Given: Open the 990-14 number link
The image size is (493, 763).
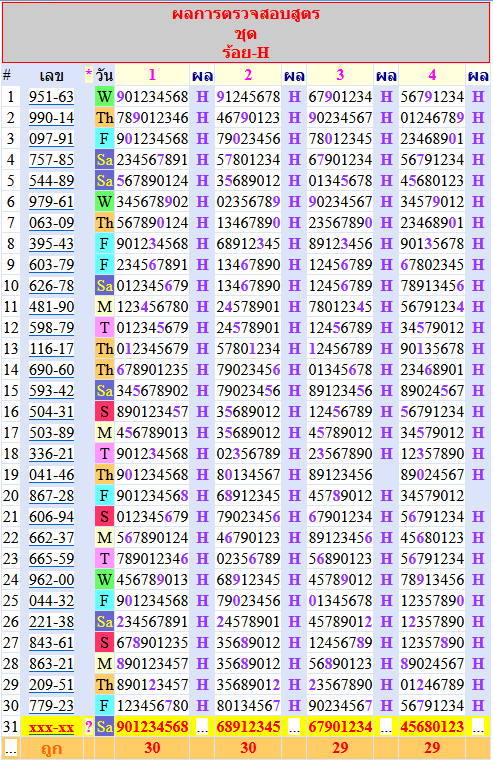Looking at the screenshot, I should (x=51, y=118).
